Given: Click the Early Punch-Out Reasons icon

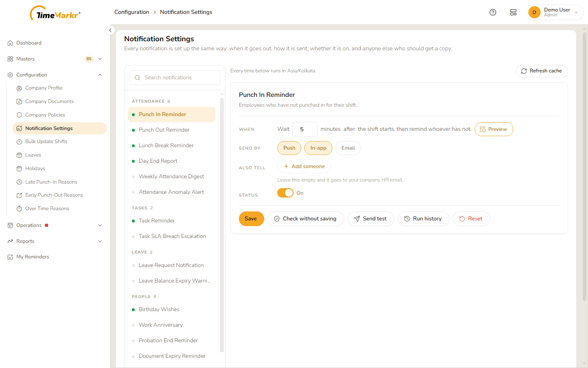Looking at the screenshot, I should 19,195.
